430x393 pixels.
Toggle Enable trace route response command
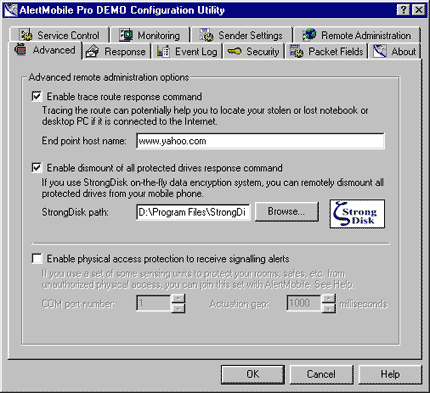click(x=37, y=96)
